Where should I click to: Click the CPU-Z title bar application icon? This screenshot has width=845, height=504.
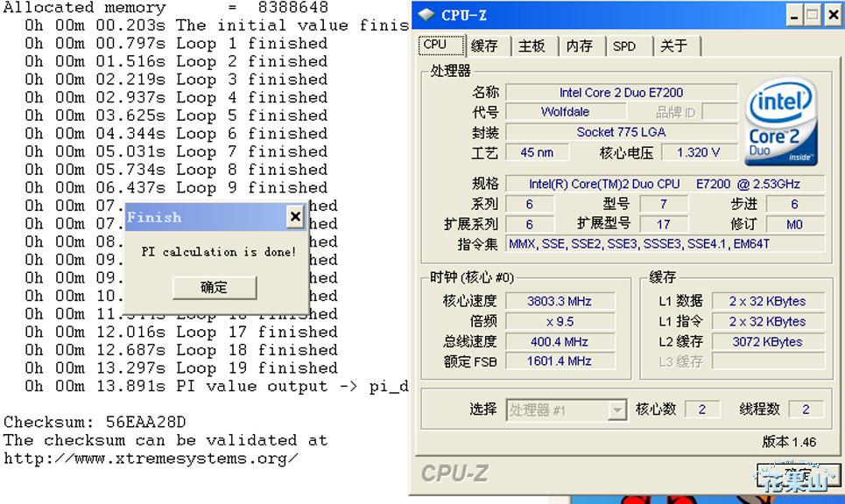click(x=426, y=15)
